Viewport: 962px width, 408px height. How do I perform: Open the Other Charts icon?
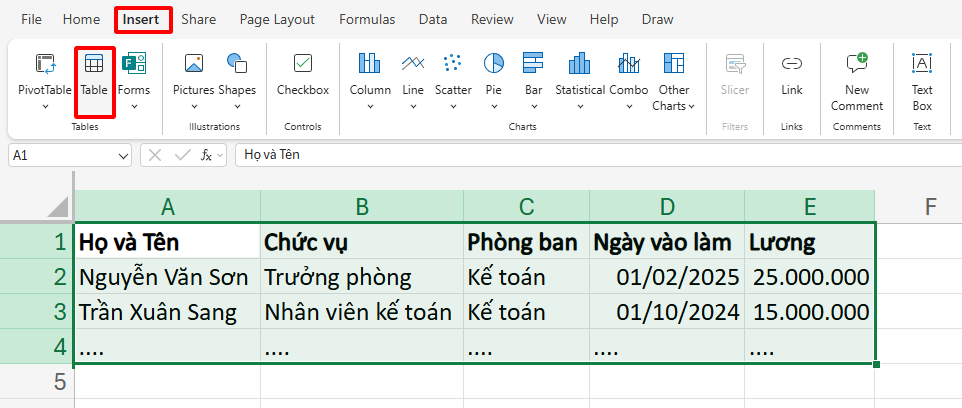pos(674,63)
